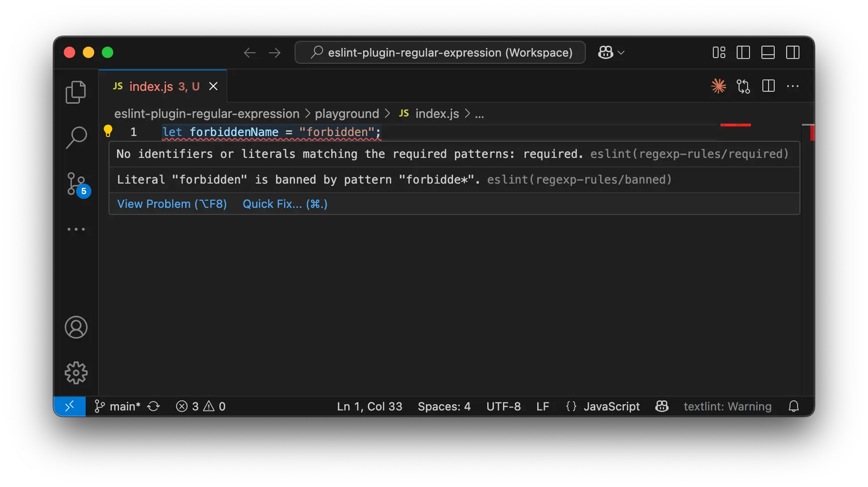Open Source Control view with 5 badge
Viewport: 868px width, 487px height.
pyautogui.click(x=78, y=185)
